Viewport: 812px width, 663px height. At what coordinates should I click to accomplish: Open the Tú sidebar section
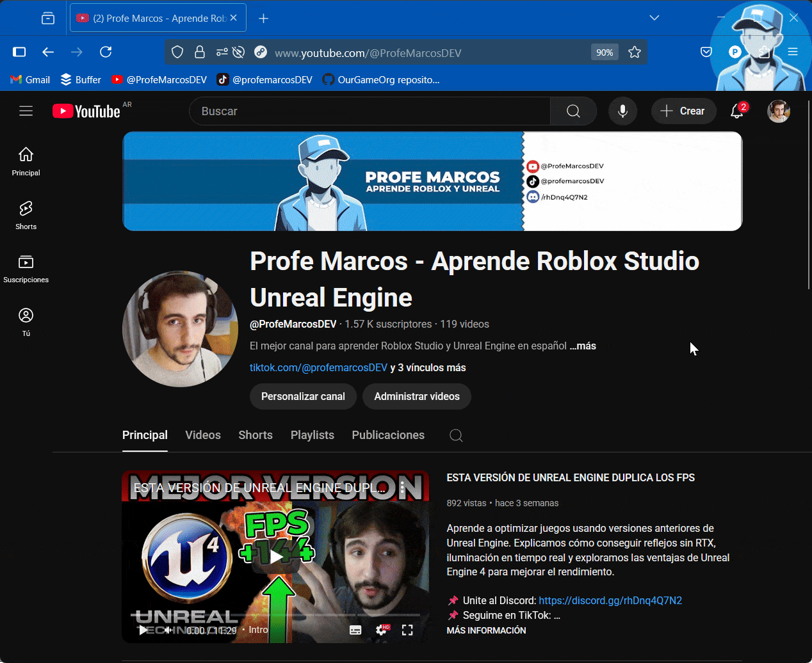(x=26, y=322)
